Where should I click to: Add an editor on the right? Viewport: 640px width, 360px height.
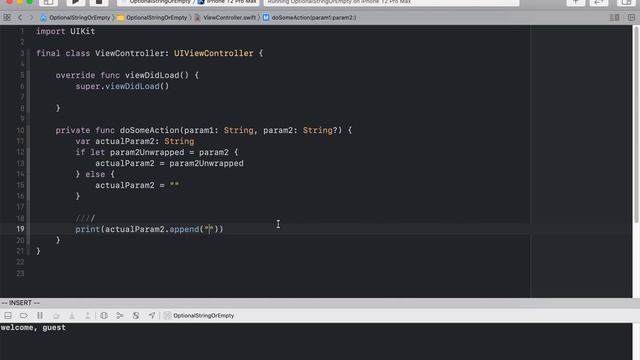tap(631, 18)
